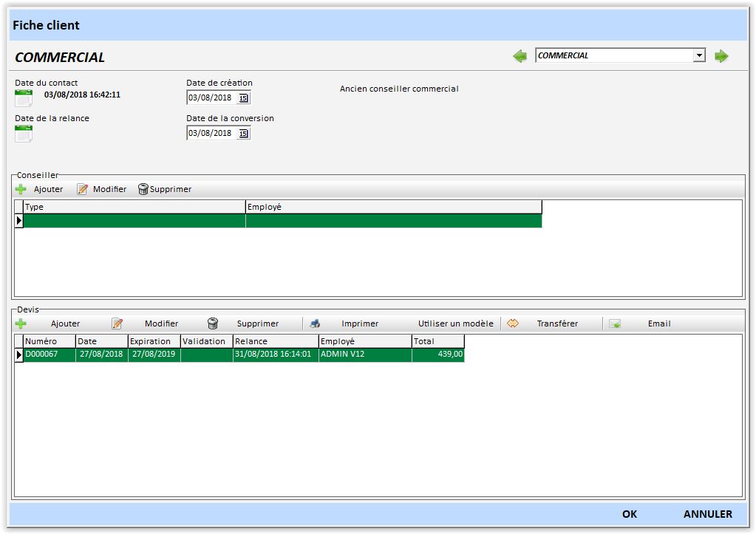The image size is (756, 534).
Task: Select the quote row D000067
Action: coord(50,355)
